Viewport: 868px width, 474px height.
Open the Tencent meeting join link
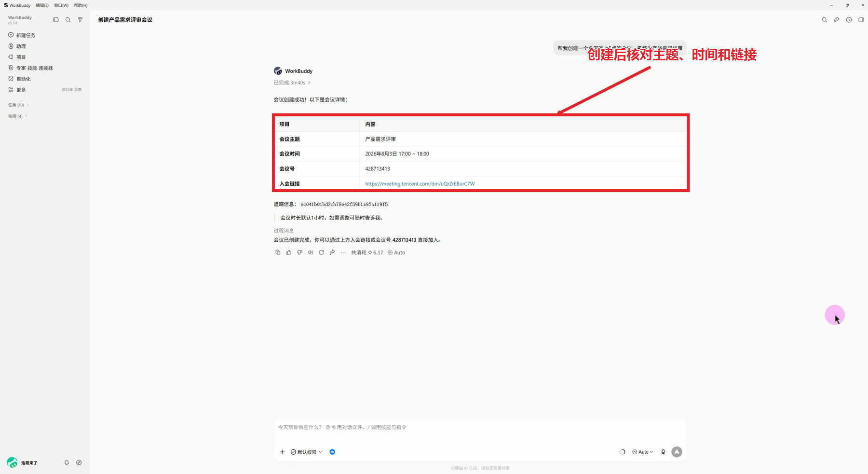point(420,183)
